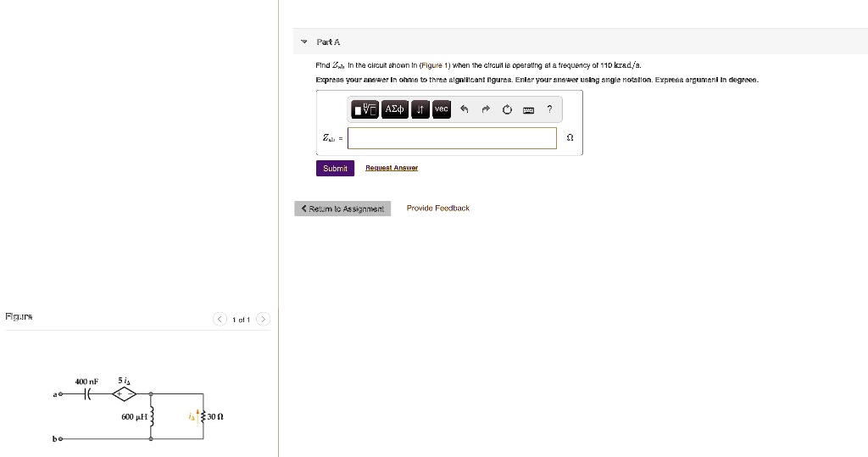Click the Figure panel heading
This screenshot has height=457, width=868.
(x=19, y=317)
